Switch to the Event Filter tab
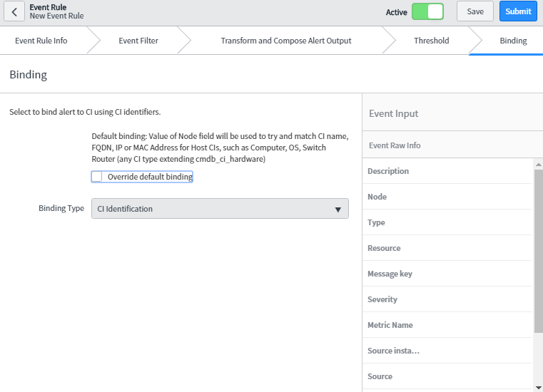543x392 pixels. 138,41
